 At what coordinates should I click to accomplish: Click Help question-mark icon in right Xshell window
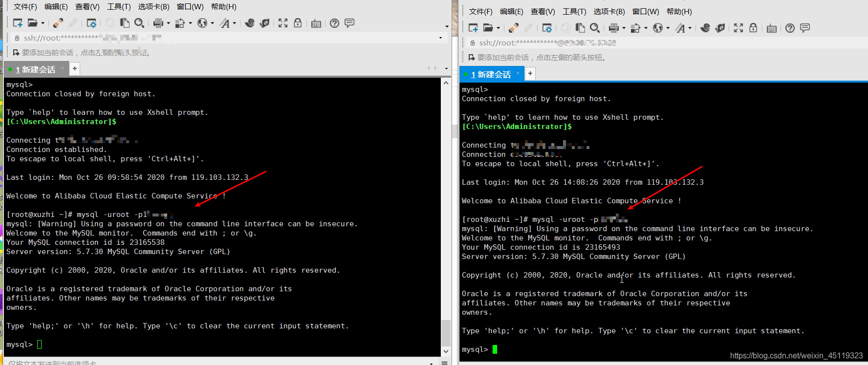tap(790, 28)
